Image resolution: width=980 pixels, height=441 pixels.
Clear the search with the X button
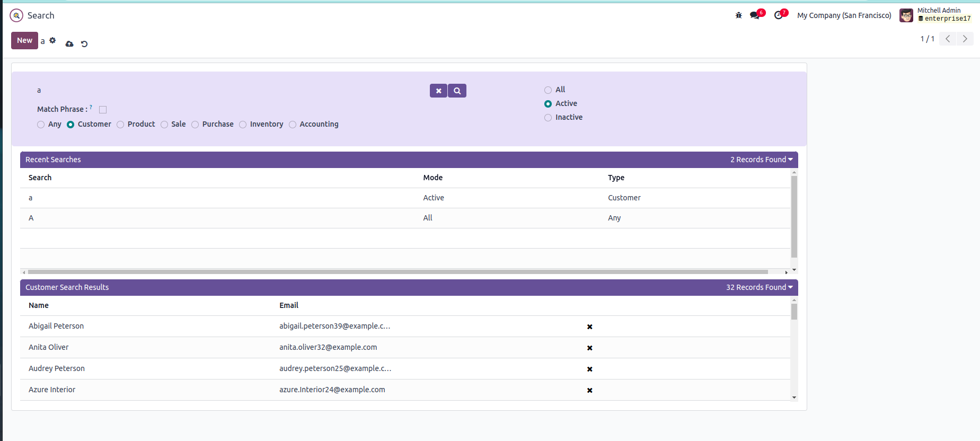(438, 91)
